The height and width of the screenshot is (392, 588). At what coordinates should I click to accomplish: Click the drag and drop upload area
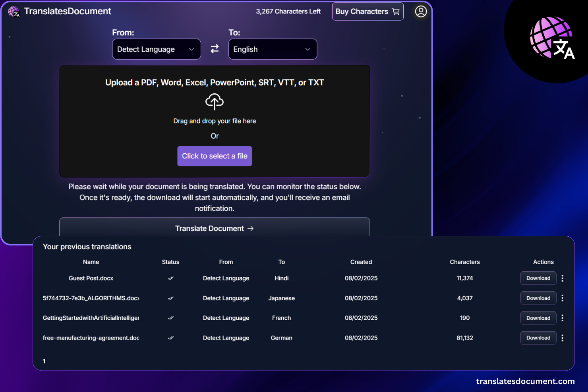tap(215, 121)
